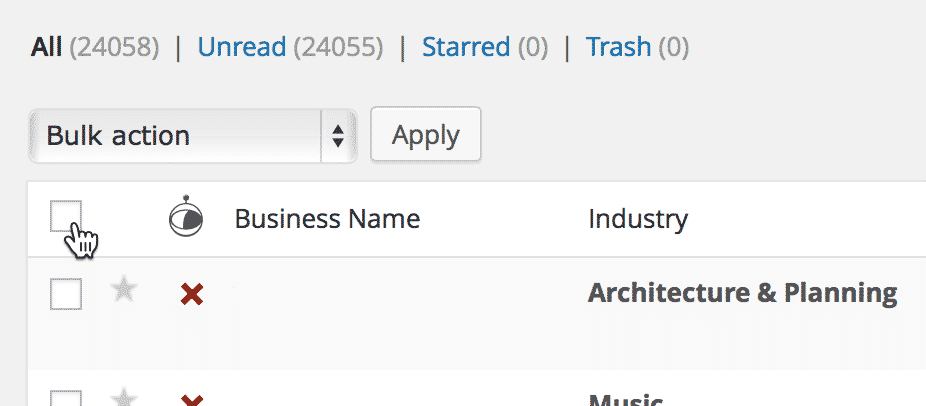Tick the select-all checkbox in the header row
This screenshot has width=926, height=406.
(x=66, y=216)
